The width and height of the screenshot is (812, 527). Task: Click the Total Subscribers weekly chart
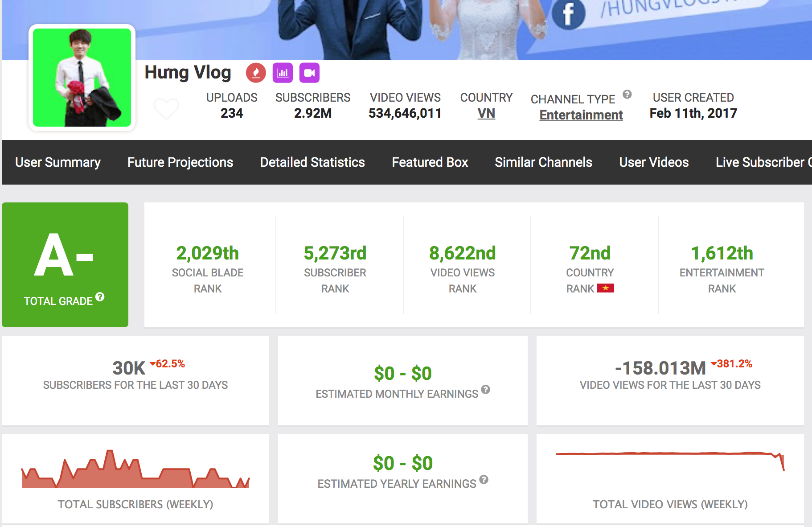click(x=135, y=469)
